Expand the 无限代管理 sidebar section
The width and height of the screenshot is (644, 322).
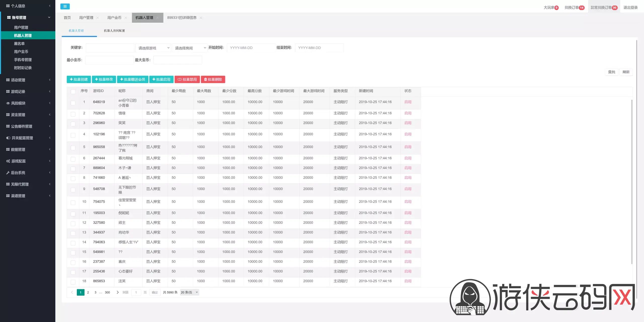[28, 184]
